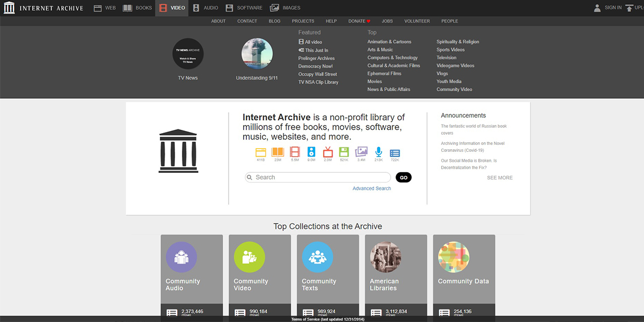
Task: Open the Occupy Wall Street collection
Action: 318,74
